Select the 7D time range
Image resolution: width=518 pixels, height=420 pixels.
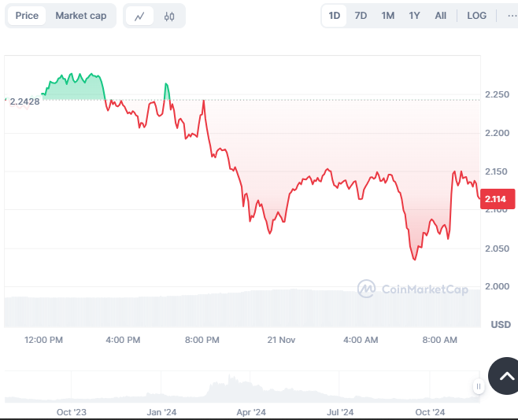tap(361, 16)
